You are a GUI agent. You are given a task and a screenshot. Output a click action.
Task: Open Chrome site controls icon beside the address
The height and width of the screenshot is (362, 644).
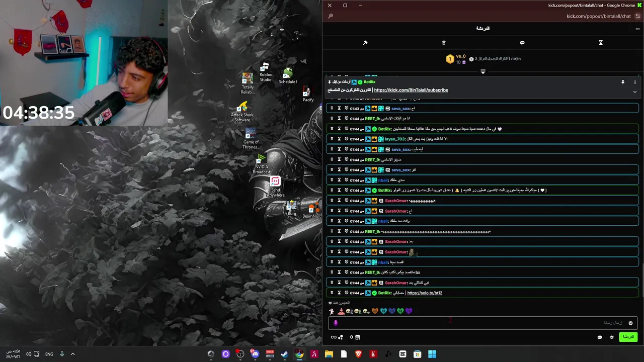pyautogui.click(x=638, y=16)
